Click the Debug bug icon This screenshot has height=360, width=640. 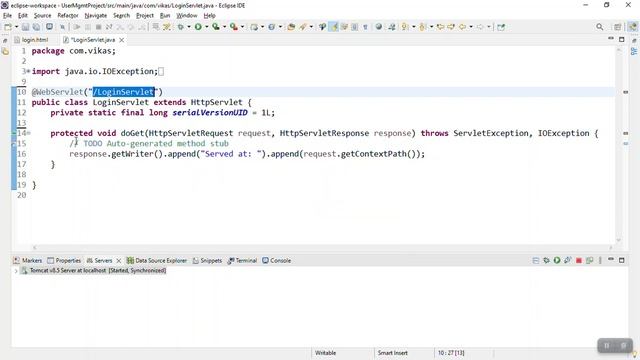[x=180, y=27]
